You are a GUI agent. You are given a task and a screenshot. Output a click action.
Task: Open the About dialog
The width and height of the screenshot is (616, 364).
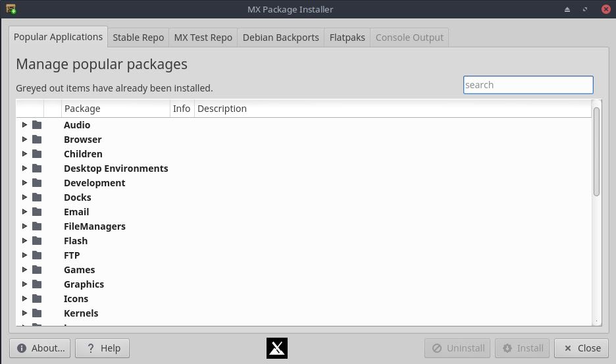tap(40, 348)
